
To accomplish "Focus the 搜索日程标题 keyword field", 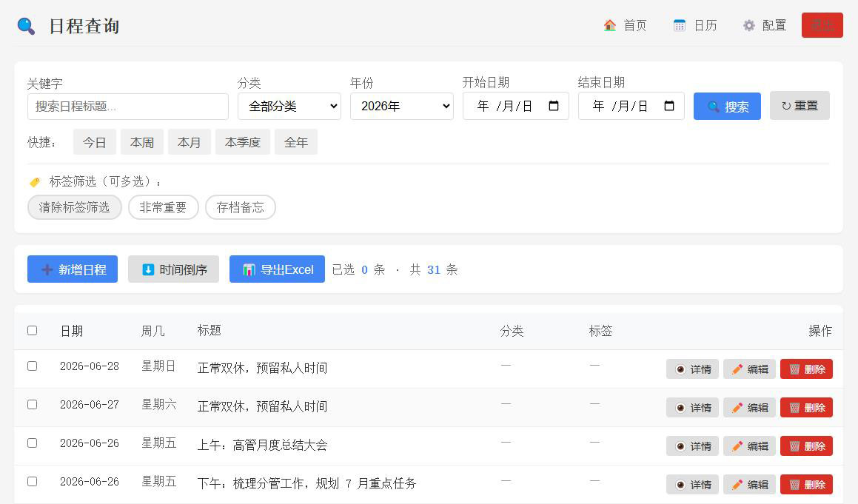I will click(127, 106).
